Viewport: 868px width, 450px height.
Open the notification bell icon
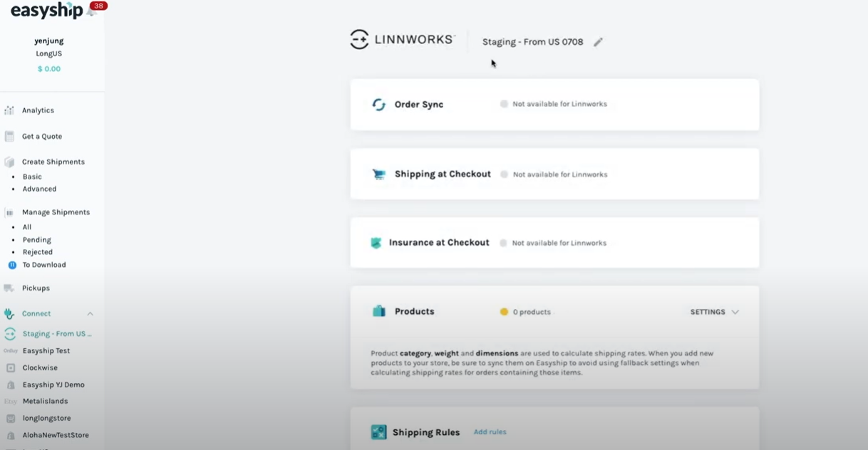pyautogui.click(x=91, y=11)
